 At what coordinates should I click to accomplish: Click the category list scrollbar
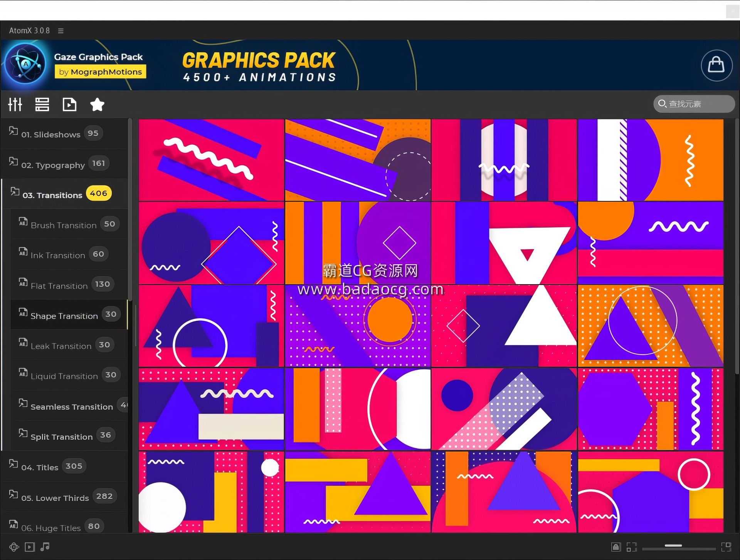click(x=130, y=210)
